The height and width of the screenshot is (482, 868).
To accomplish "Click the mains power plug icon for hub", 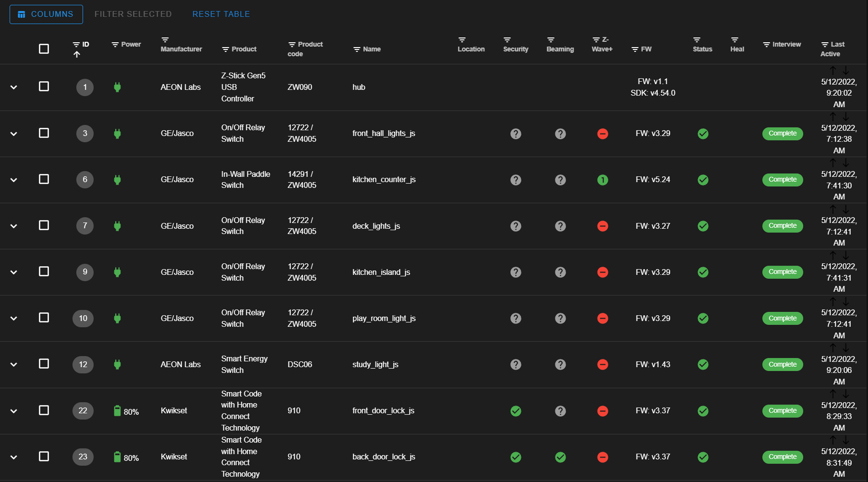I will pyautogui.click(x=117, y=87).
